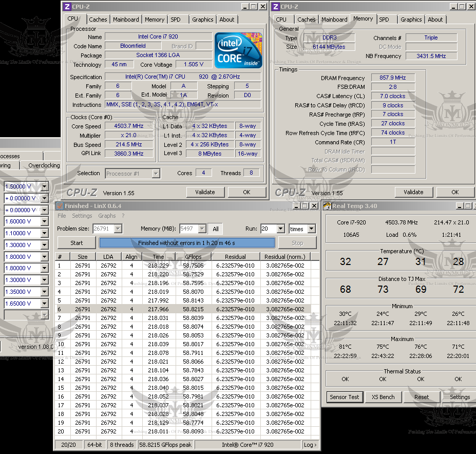The width and height of the screenshot is (476, 454).
Task: Click the CPU-Z logo icon in the processor window title bar
Action: click(67, 7)
